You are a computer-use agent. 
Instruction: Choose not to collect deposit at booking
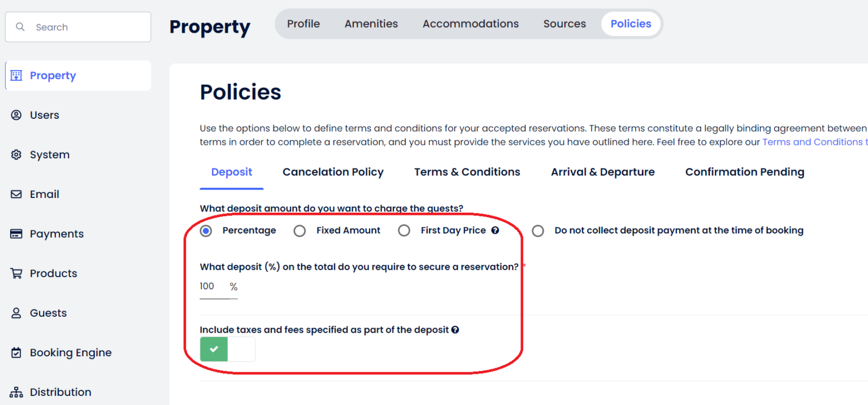click(x=537, y=230)
